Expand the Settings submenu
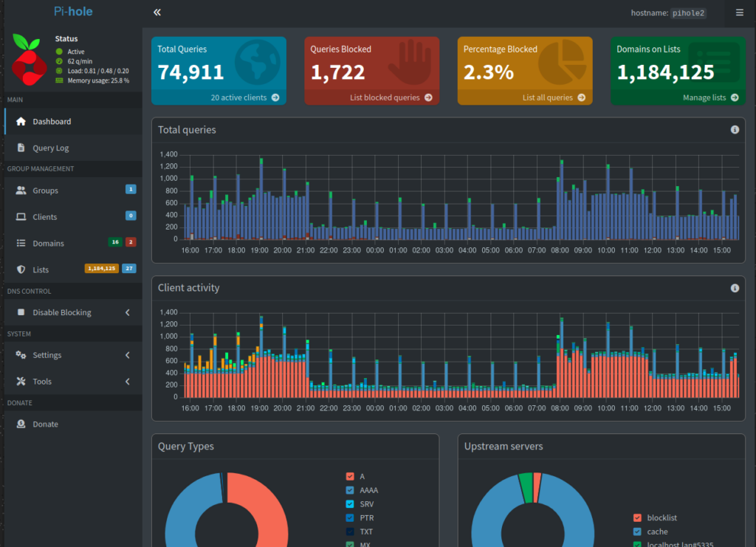The height and width of the screenshot is (547, 756). click(x=128, y=355)
